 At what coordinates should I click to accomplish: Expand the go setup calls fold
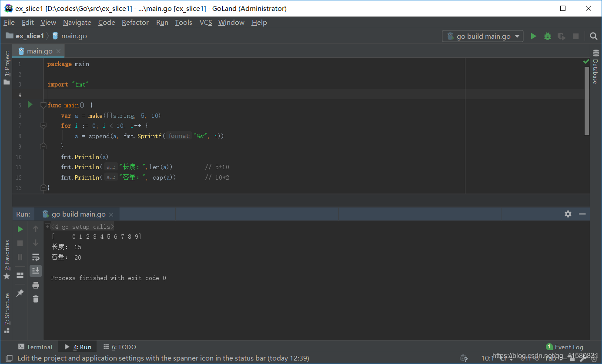[x=47, y=227]
